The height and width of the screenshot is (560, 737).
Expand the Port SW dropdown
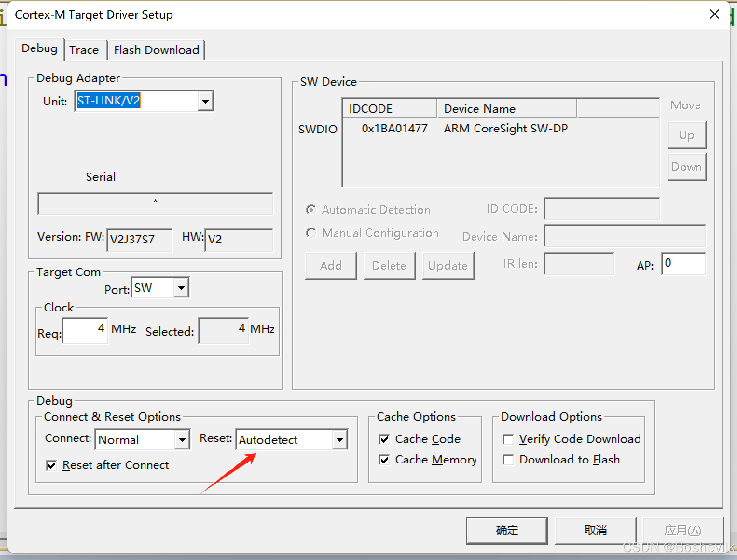(181, 288)
